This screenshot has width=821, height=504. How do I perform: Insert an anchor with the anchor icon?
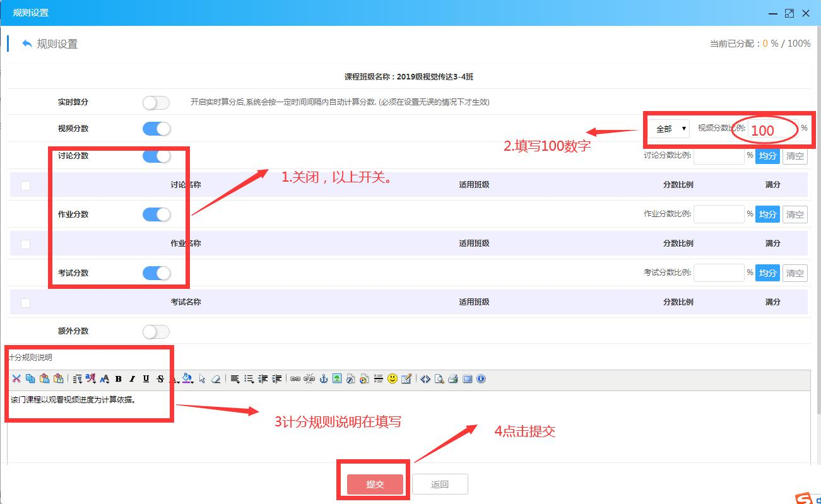(x=323, y=379)
